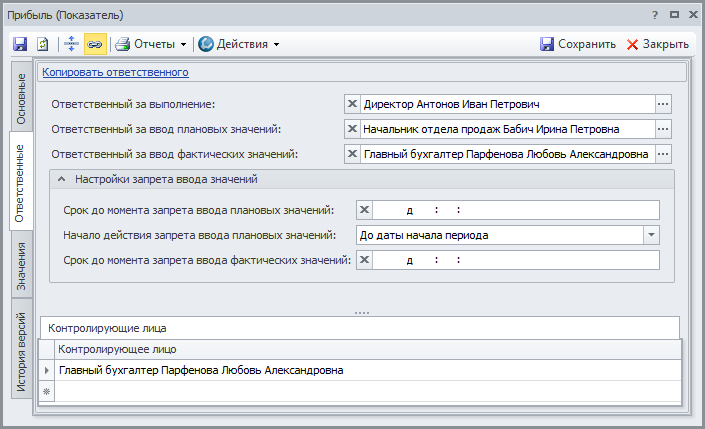Screen dimensions: 705x429
Task: Click the save floppy icon in toolbar
Action: click(x=20, y=44)
